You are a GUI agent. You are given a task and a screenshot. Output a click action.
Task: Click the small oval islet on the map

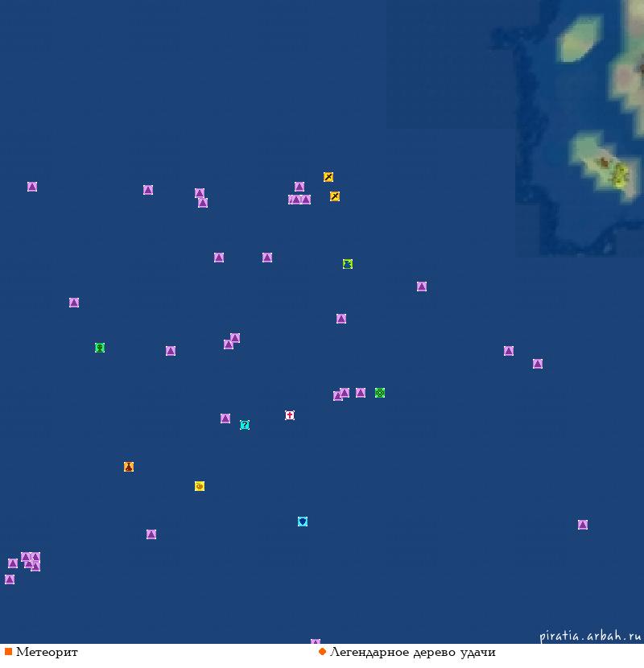[x=580, y=38]
